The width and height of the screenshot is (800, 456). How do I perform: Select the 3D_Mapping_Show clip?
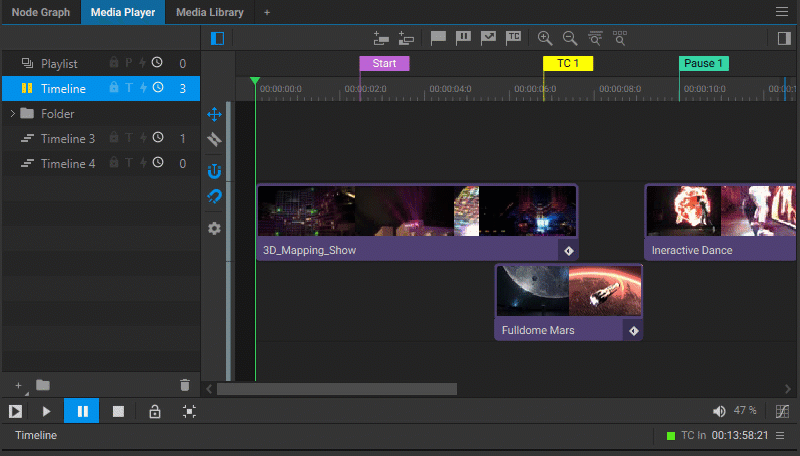[417, 222]
